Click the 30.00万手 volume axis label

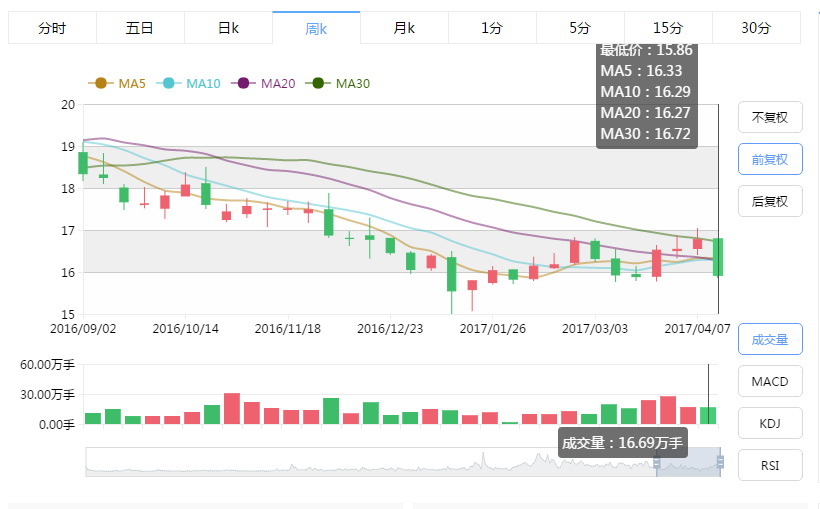pos(48,394)
